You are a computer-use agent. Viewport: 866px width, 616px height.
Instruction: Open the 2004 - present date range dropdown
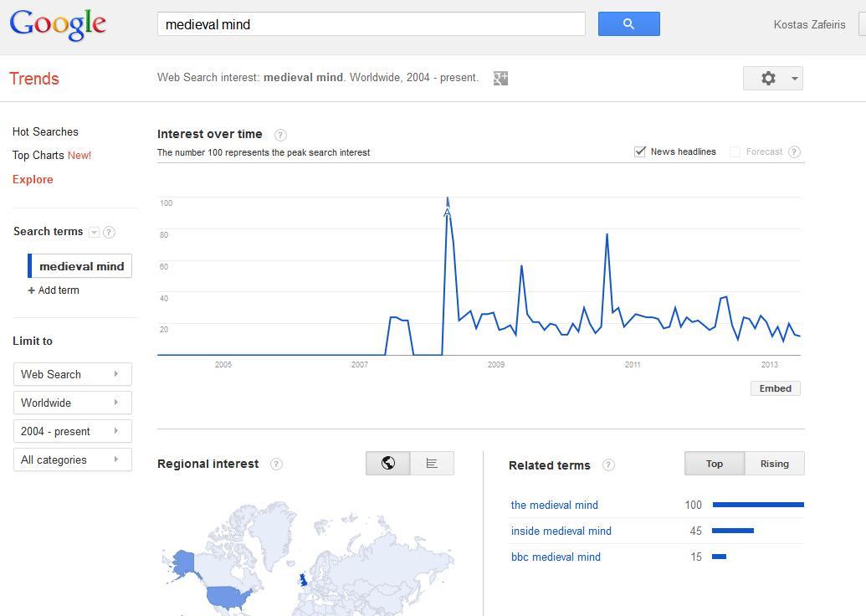click(x=72, y=431)
